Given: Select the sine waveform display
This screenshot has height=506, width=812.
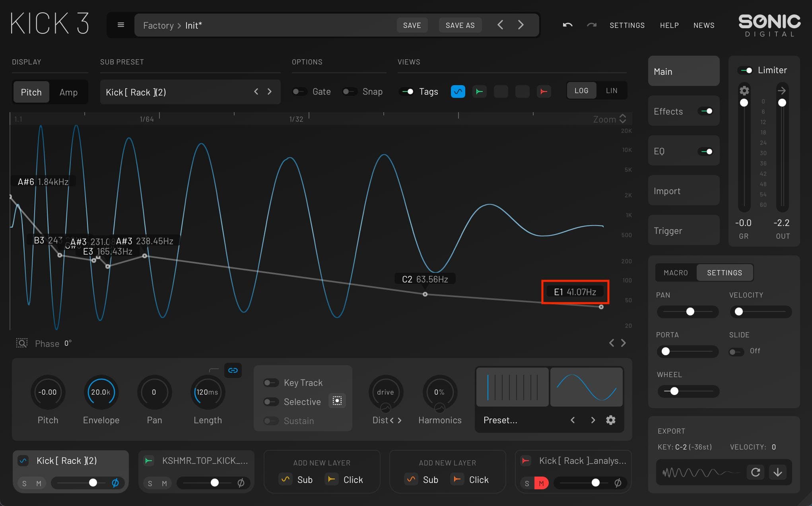Looking at the screenshot, I should 587,387.
